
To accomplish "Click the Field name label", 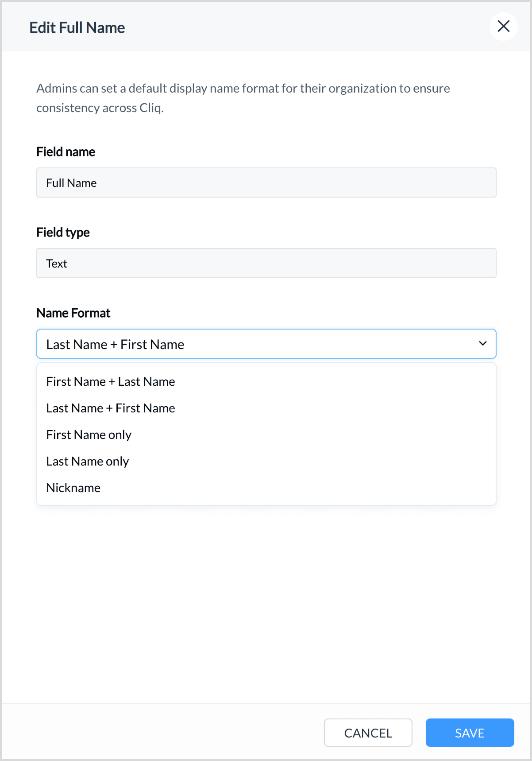I will (66, 152).
